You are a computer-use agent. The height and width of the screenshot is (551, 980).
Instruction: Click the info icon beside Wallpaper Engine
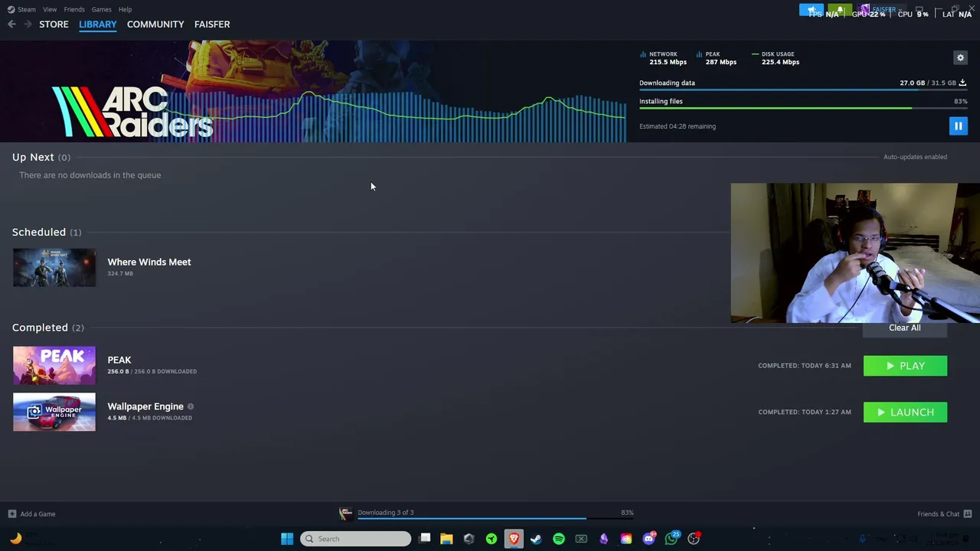pos(191,407)
